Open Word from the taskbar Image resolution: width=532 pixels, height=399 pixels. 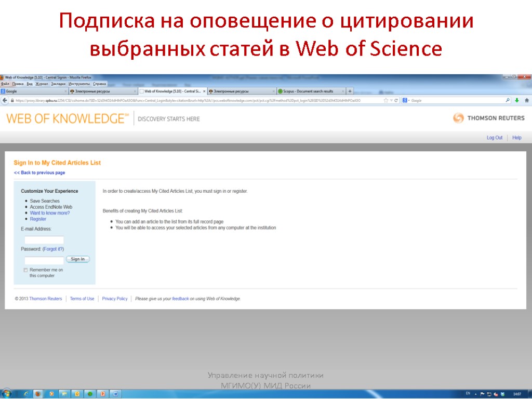point(115,394)
